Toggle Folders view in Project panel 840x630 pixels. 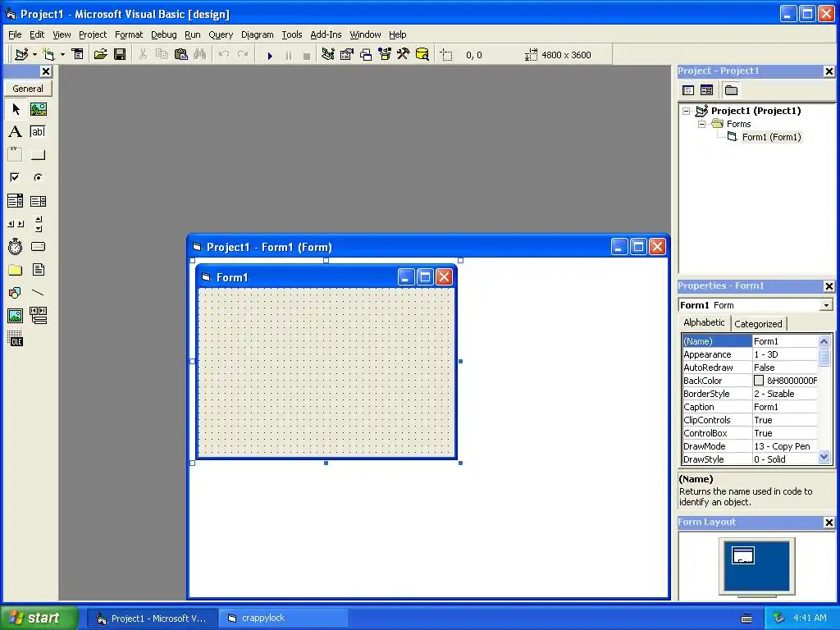pos(731,90)
